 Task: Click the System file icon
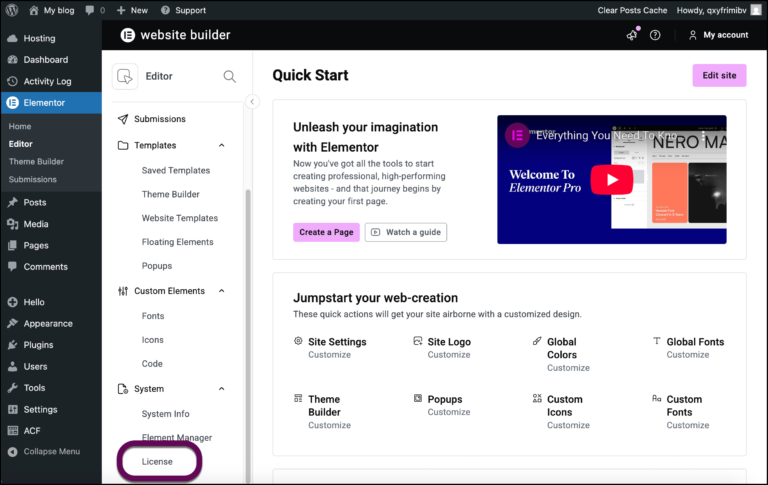pos(123,389)
